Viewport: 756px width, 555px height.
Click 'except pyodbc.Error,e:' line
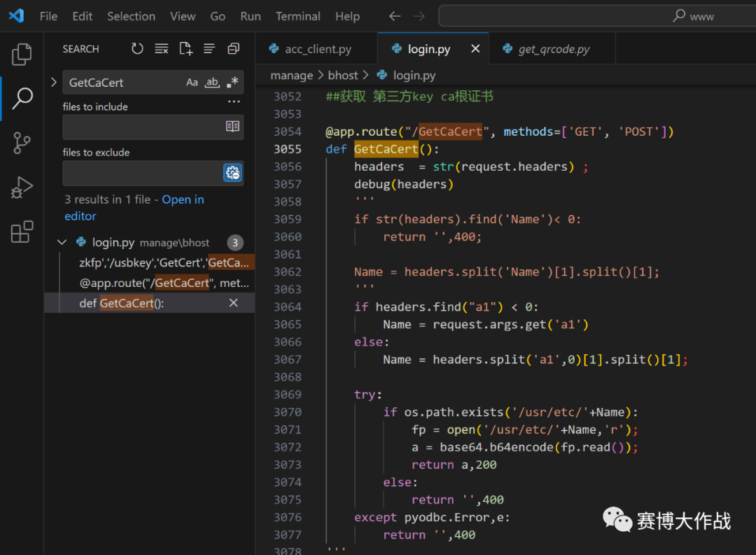pyautogui.click(x=432, y=517)
